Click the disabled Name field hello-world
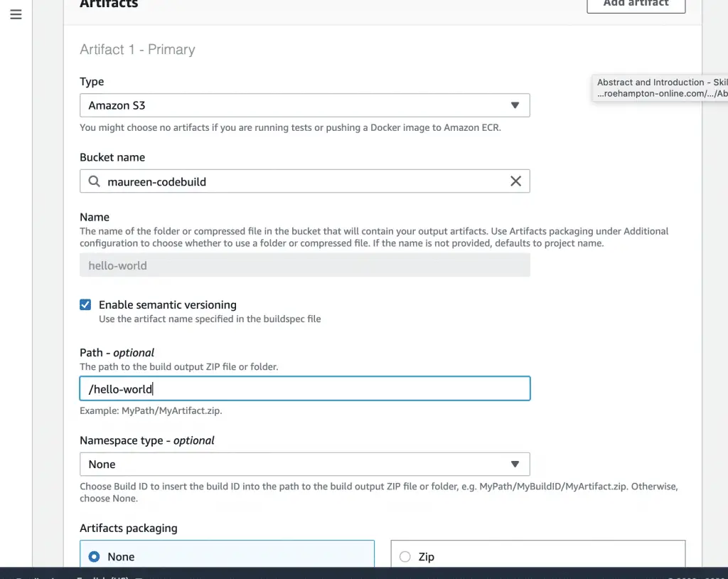This screenshot has width=728, height=579. click(304, 265)
